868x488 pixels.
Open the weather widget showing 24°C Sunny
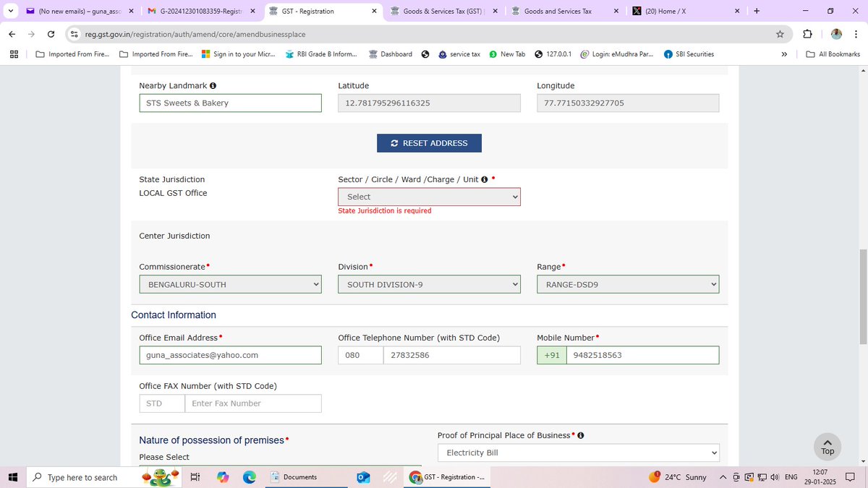(678, 477)
